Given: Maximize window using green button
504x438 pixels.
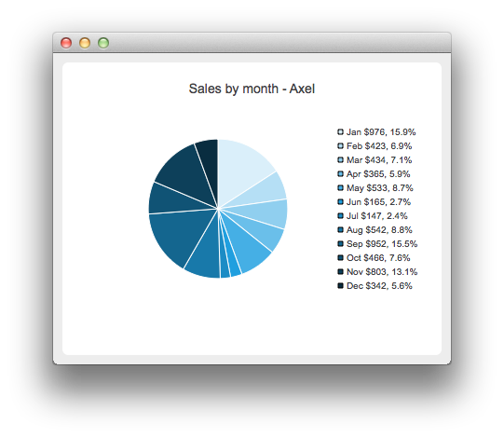Looking at the screenshot, I should tap(103, 43).
